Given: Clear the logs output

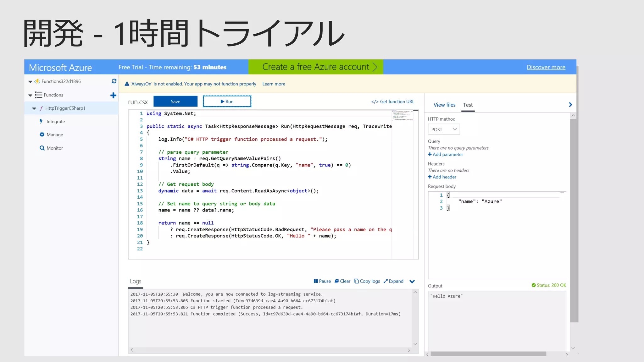Looking at the screenshot, I should (x=342, y=281).
